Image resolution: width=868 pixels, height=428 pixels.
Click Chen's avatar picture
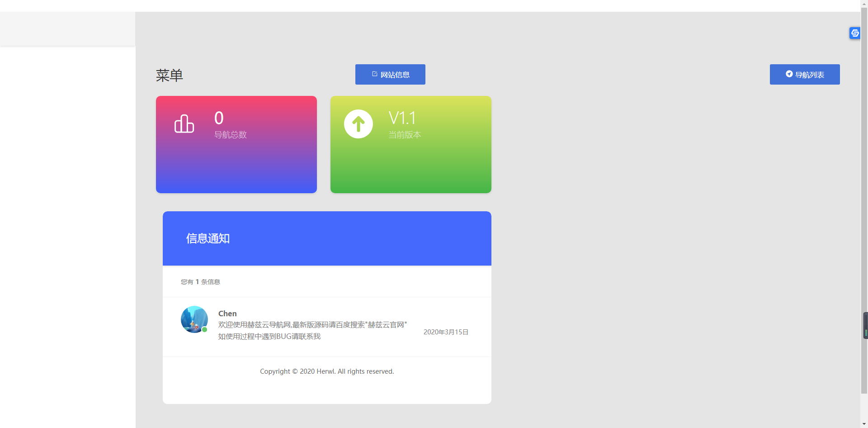click(194, 319)
